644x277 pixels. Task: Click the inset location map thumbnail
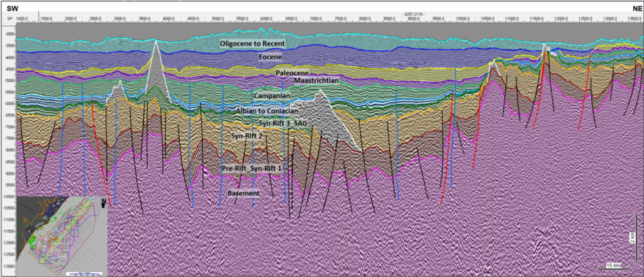pos(62,236)
